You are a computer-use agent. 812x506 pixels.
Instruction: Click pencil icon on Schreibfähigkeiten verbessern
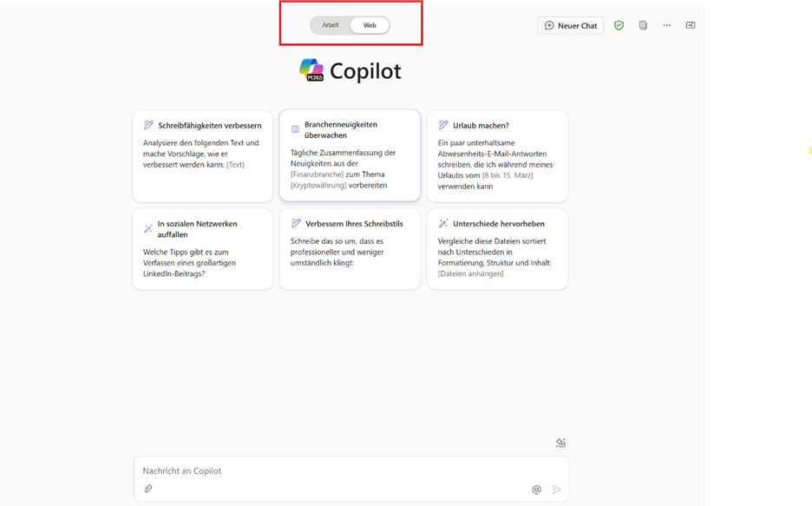pyautogui.click(x=148, y=125)
